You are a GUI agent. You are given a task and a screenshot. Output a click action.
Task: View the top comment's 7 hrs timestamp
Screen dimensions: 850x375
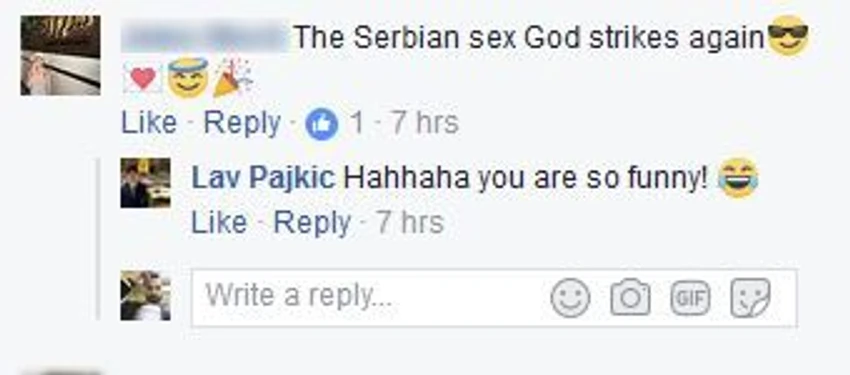pos(425,123)
